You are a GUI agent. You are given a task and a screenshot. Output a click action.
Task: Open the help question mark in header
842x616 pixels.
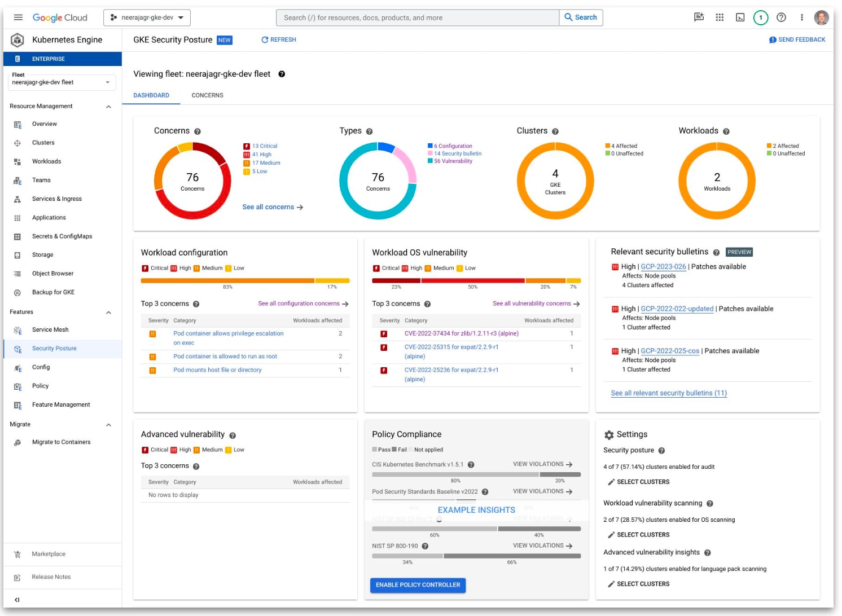(x=781, y=17)
